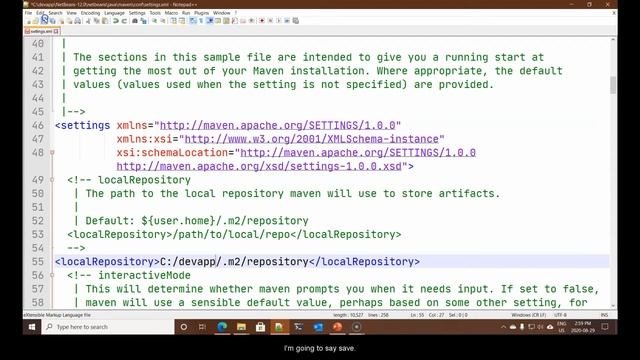This screenshot has height=360, width=640.
Task: Click inside C:/devapp/.m2/repository text
Action: coord(234,262)
